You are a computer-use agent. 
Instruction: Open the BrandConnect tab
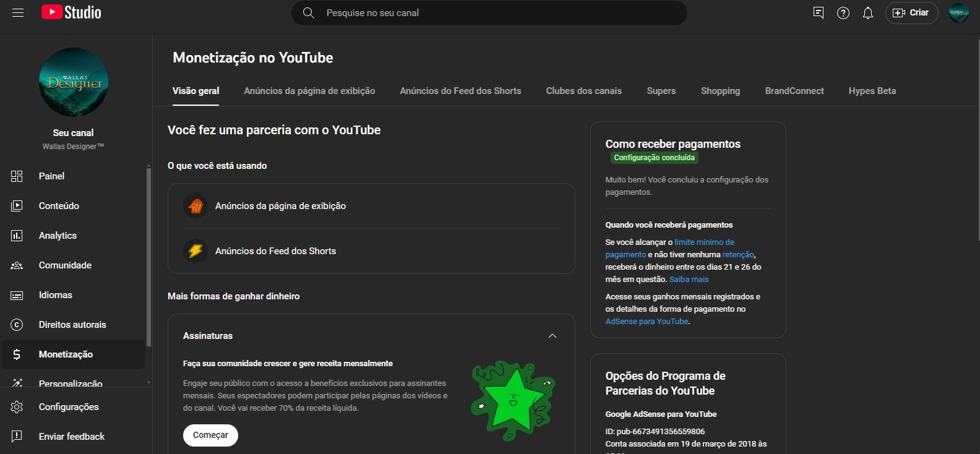[x=794, y=91]
